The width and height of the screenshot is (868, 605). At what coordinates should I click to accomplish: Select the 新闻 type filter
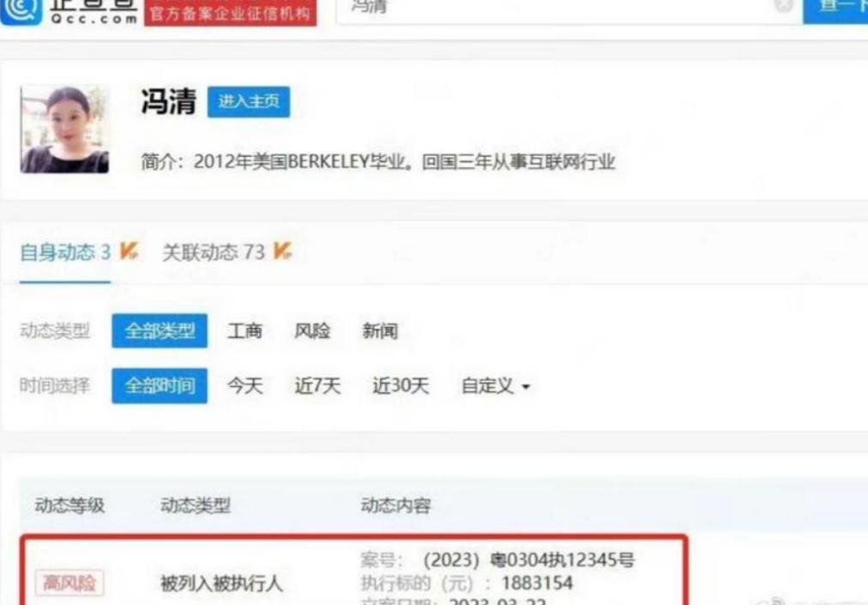(380, 330)
